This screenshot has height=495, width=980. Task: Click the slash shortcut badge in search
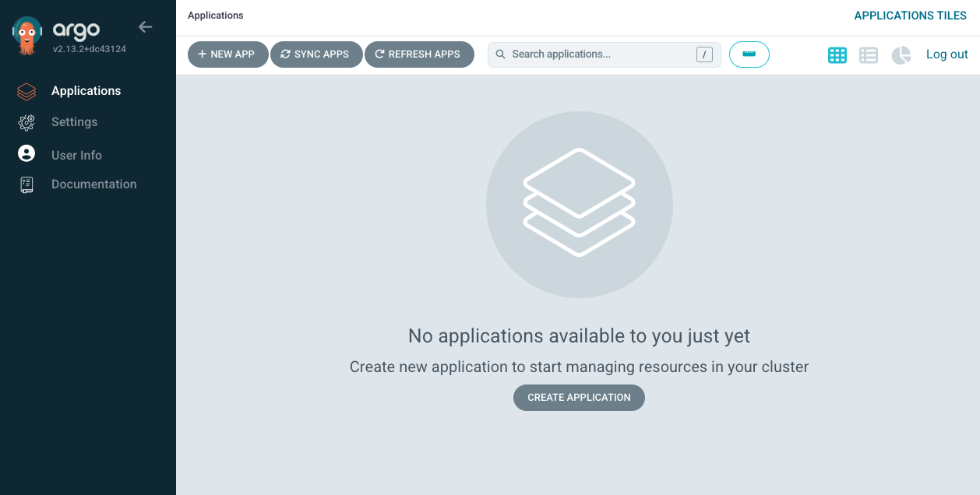(704, 54)
